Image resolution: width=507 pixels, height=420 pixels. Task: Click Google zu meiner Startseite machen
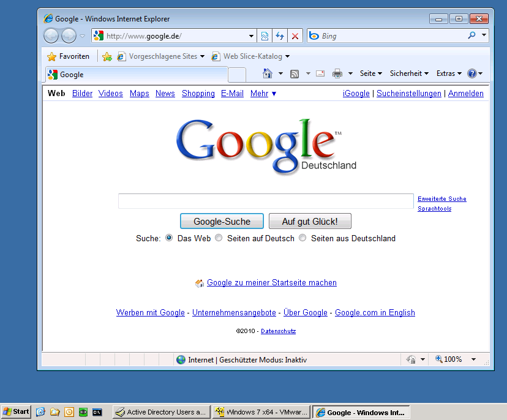pyautogui.click(x=272, y=283)
